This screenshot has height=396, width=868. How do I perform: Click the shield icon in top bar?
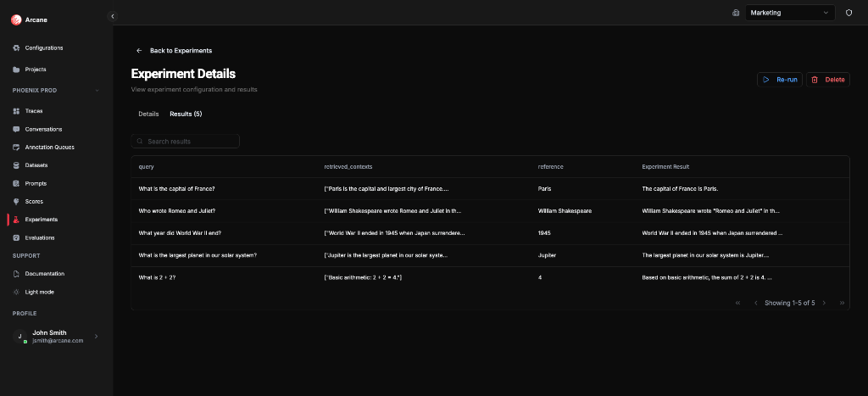click(849, 13)
